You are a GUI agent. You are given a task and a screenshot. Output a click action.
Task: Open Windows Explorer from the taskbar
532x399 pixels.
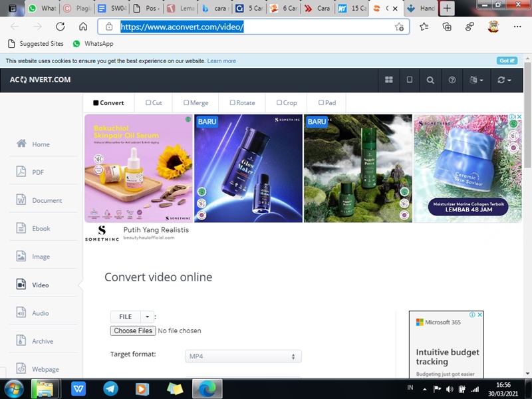pos(45,388)
